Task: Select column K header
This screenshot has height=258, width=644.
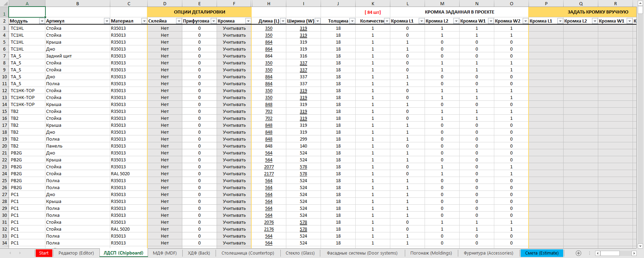Action: 373,3
